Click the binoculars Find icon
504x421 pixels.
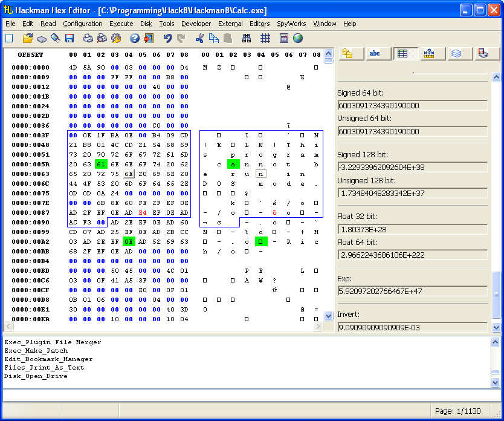(247, 38)
